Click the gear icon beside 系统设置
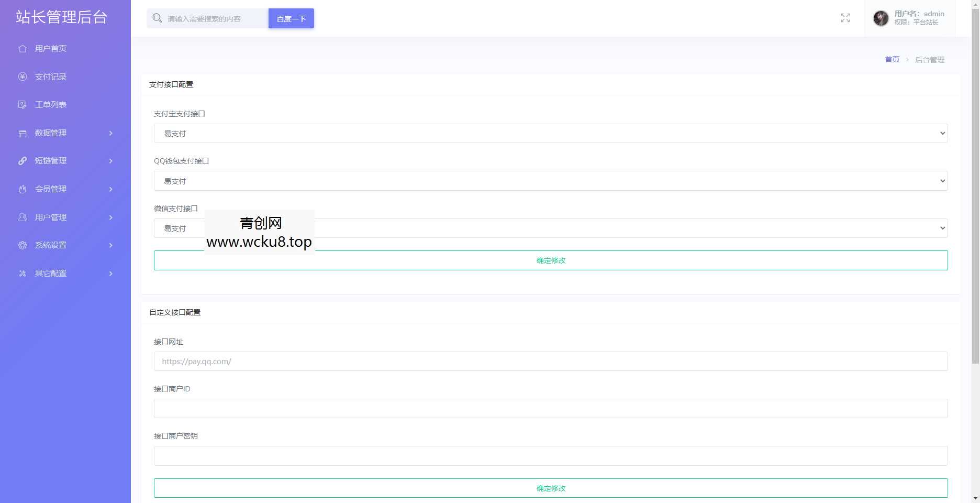 tap(23, 245)
